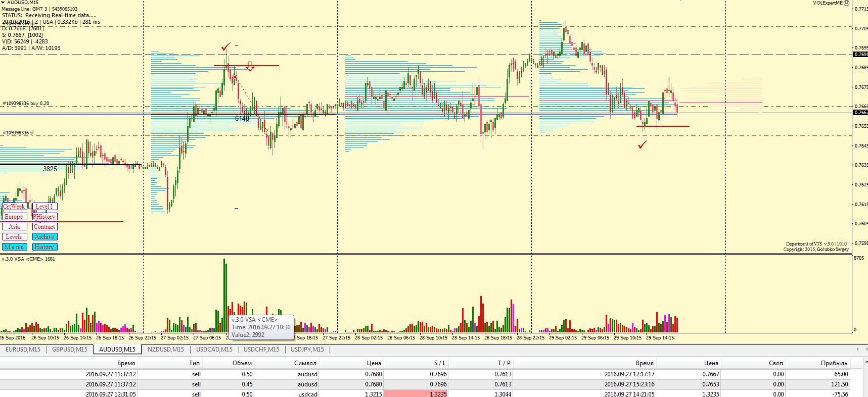Toggle the Levels button on chart
This screenshot has width=868, height=397.
coord(14,236)
